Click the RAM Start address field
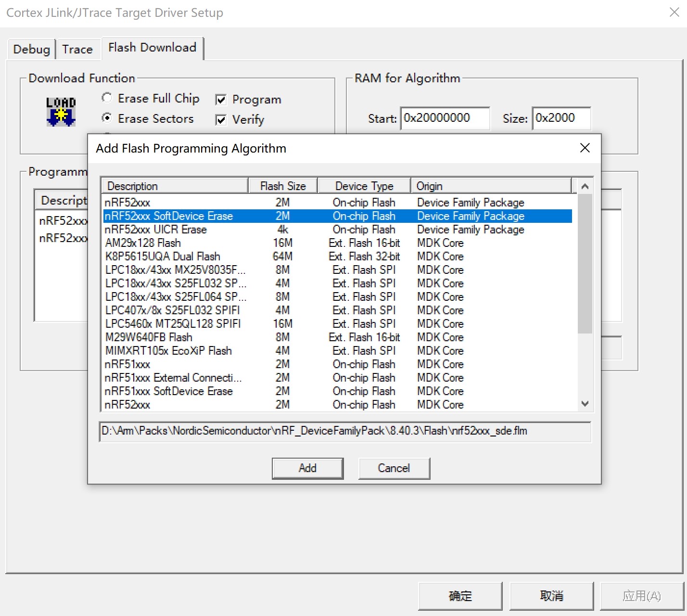 [445, 118]
